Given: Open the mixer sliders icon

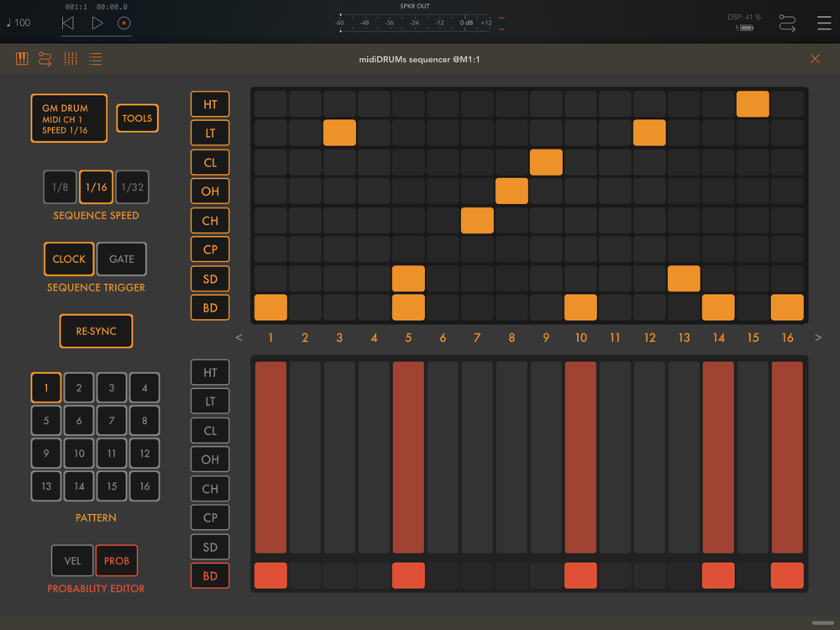Looking at the screenshot, I should pos(71,59).
